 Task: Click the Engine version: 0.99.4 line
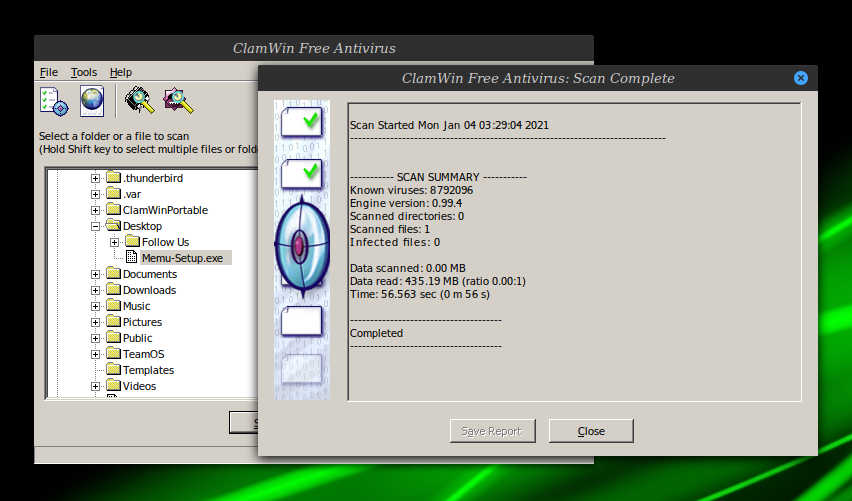pos(406,204)
